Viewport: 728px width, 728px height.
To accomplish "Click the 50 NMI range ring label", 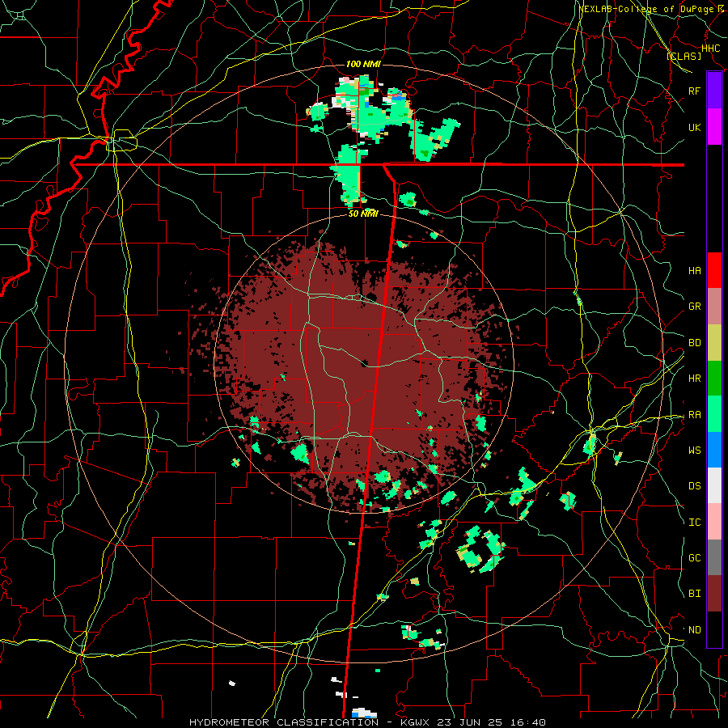I will point(363,214).
